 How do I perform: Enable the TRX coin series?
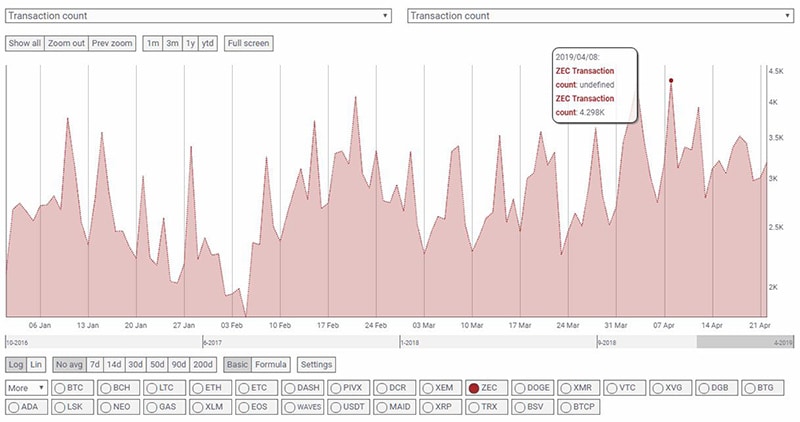tap(486, 407)
